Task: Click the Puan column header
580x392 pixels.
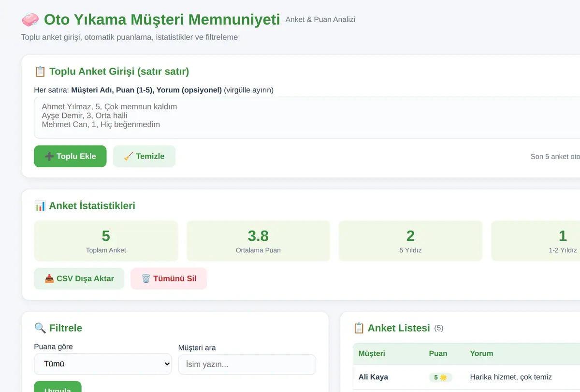Action: pos(438,353)
